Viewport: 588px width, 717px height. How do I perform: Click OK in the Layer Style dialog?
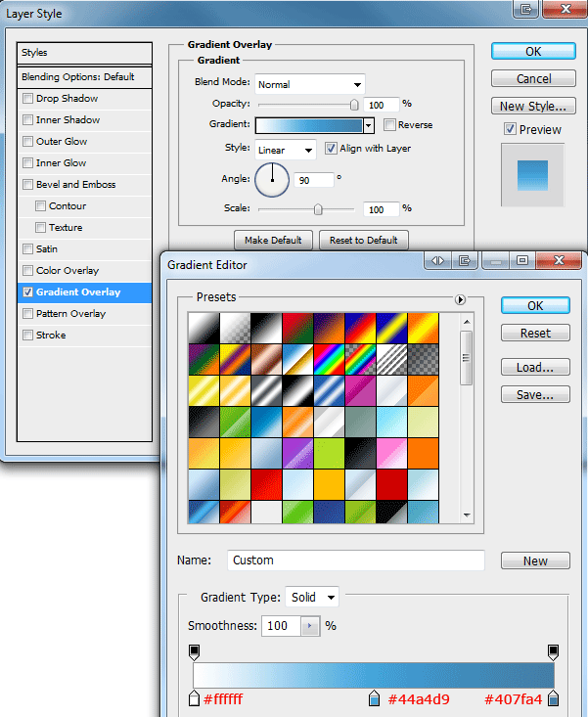533,51
